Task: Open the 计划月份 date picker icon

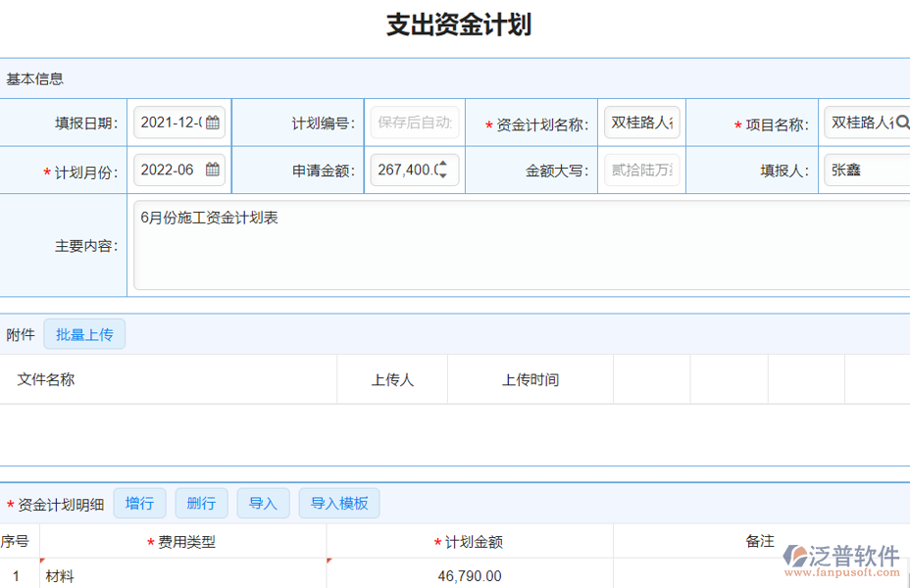Action: tap(215, 169)
